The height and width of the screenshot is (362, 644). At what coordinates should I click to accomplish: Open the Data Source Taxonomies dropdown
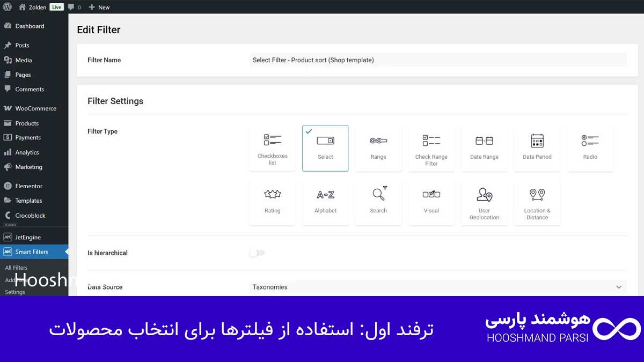[437, 287]
